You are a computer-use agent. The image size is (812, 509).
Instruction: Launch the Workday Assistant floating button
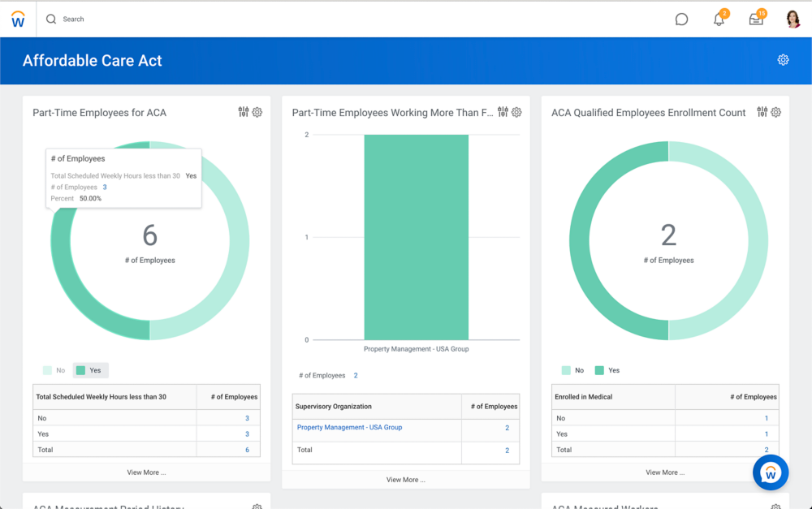point(771,472)
